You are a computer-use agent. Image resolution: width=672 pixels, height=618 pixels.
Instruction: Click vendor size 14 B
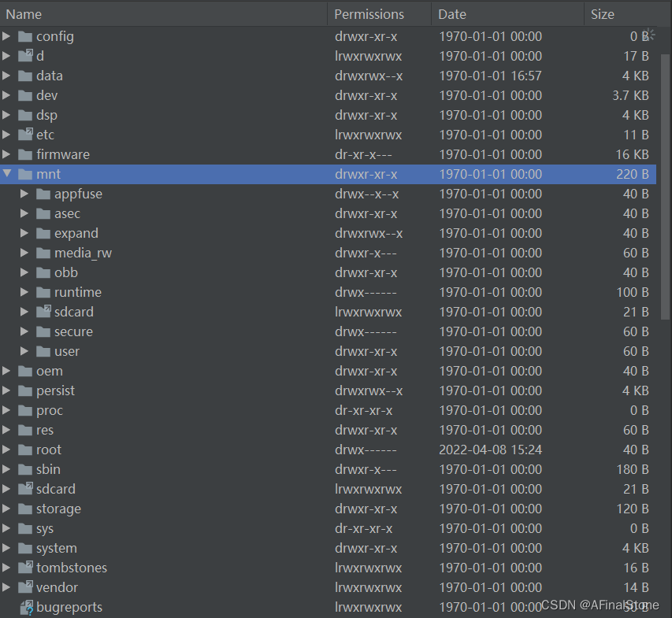tap(636, 587)
